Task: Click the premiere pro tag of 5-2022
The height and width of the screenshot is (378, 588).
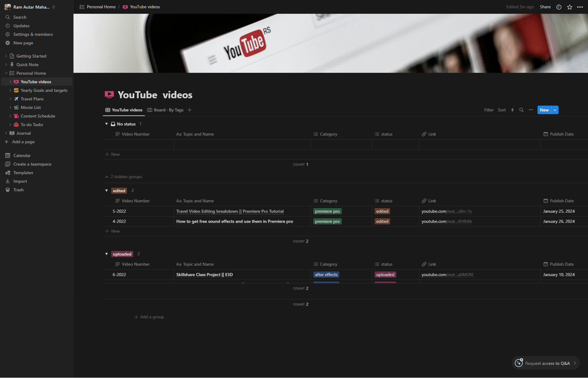Action: coord(327,212)
